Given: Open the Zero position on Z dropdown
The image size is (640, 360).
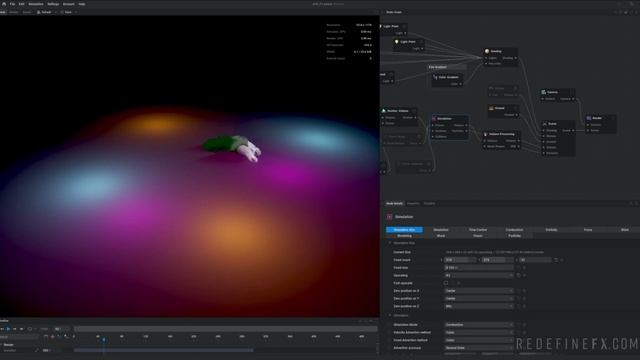Looking at the screenshot, I should [x=478, y=306].
